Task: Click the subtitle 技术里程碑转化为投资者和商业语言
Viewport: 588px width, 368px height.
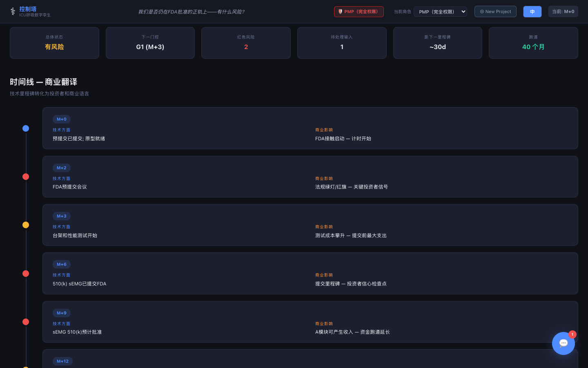Action: point(49,94)
